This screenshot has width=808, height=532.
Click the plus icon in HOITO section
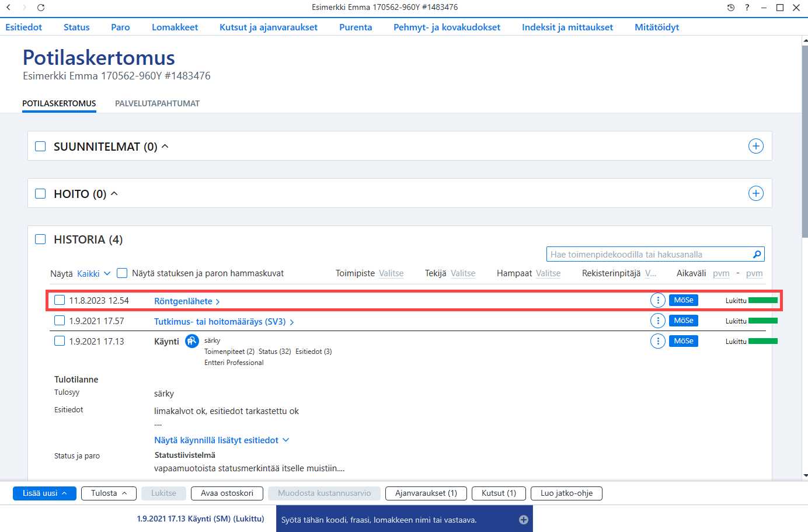[755, 193]
